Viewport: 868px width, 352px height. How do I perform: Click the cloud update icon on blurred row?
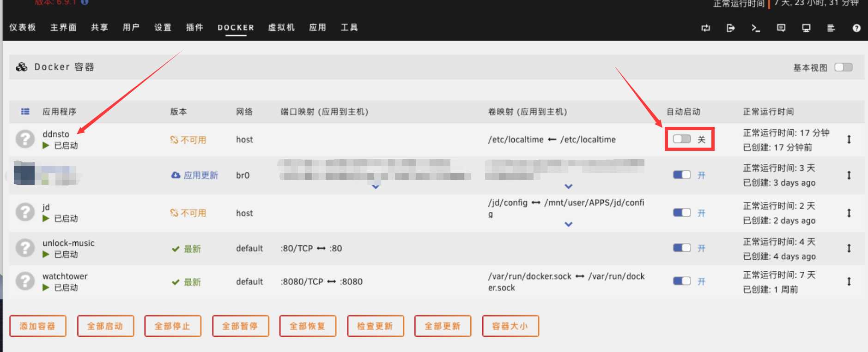(176, 175)
